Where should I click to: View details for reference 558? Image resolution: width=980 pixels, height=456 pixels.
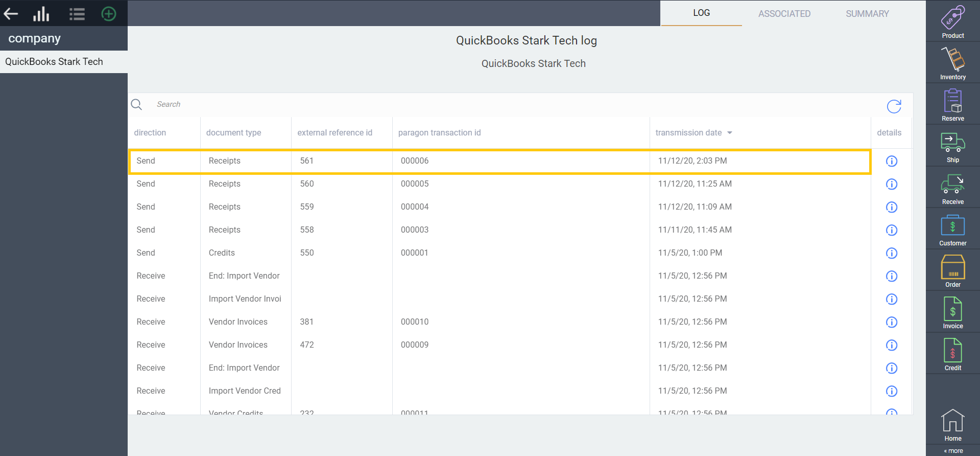[892, 230]
